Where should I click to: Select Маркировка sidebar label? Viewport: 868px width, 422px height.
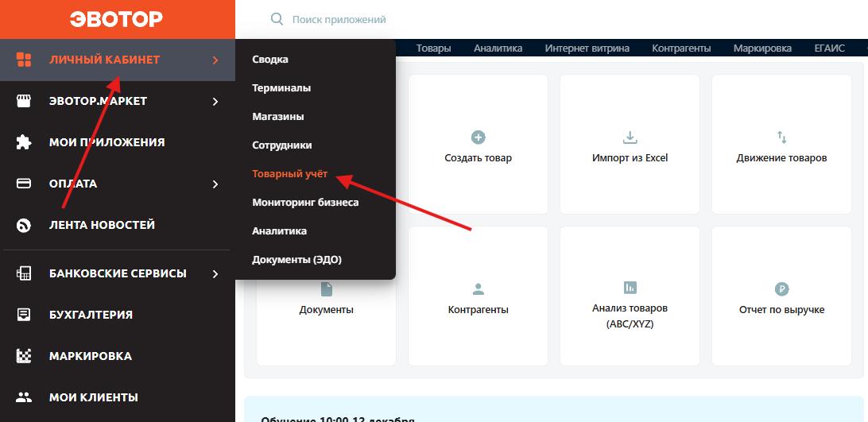pyautogui.click(x=91, y=356)
